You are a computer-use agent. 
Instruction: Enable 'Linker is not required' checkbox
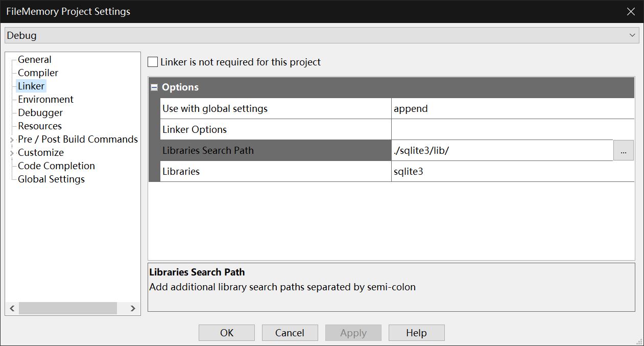153,62
